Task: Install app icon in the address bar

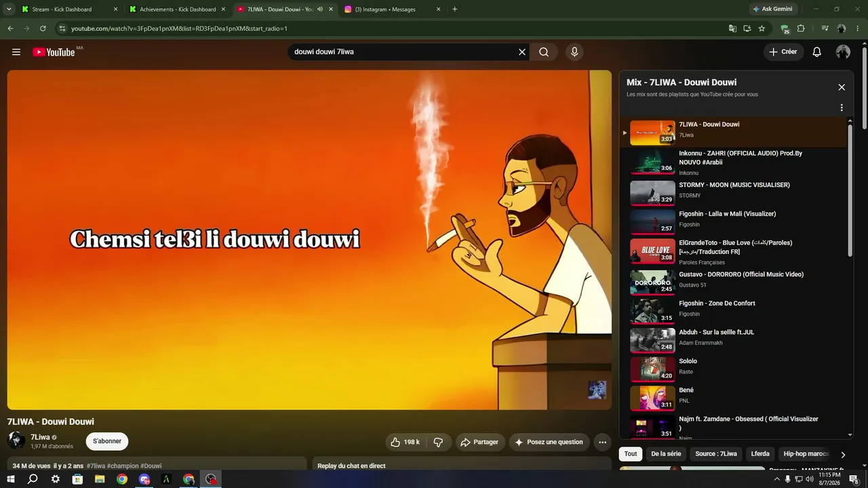Action: tap(747, 28)
